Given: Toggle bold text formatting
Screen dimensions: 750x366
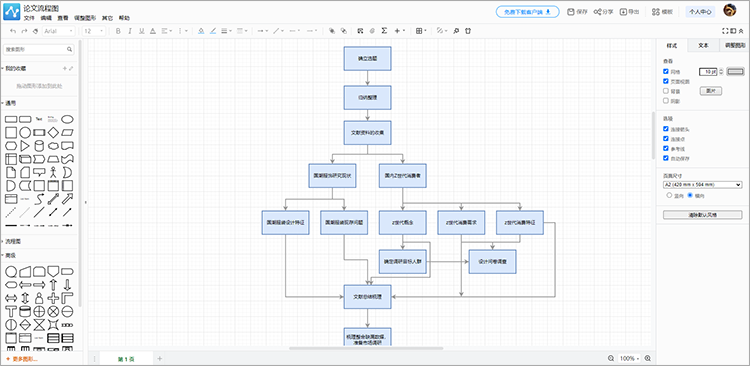Looking at the screenshot, I should click(118, 31).
